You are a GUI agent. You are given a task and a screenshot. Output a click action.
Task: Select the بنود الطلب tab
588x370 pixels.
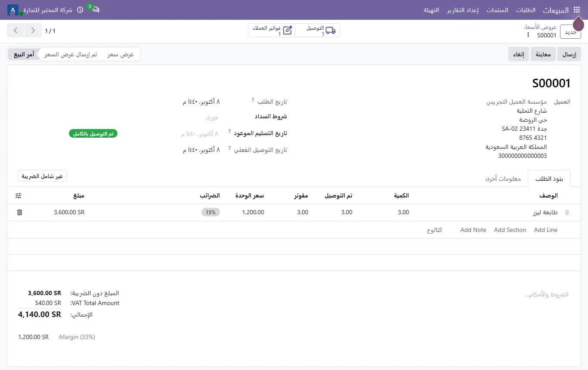point(549,179)
